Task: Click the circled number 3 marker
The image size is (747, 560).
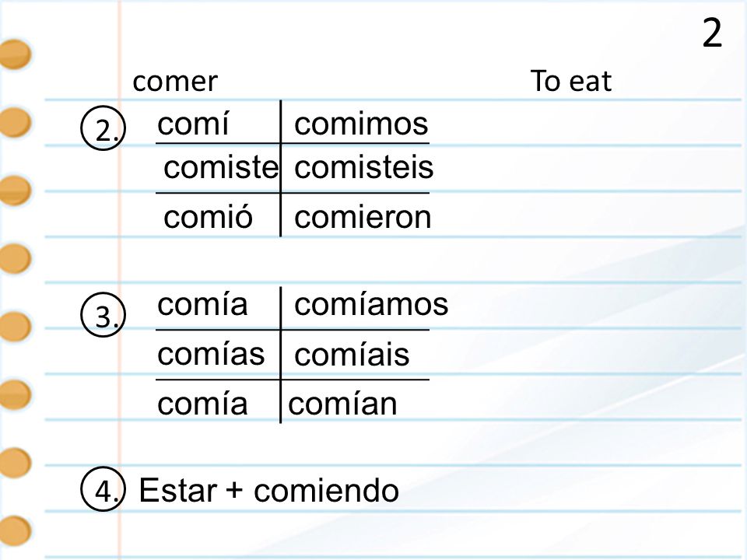Action: click(103, 315)
